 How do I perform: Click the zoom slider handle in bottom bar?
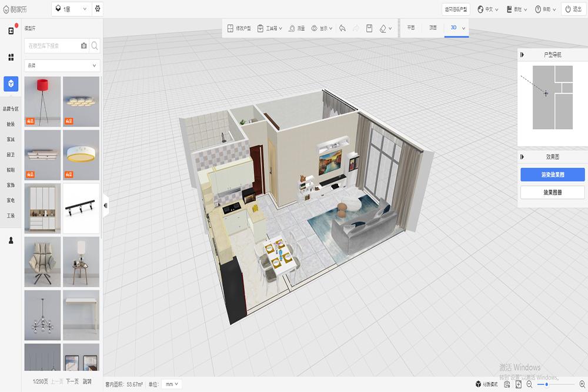546,384
